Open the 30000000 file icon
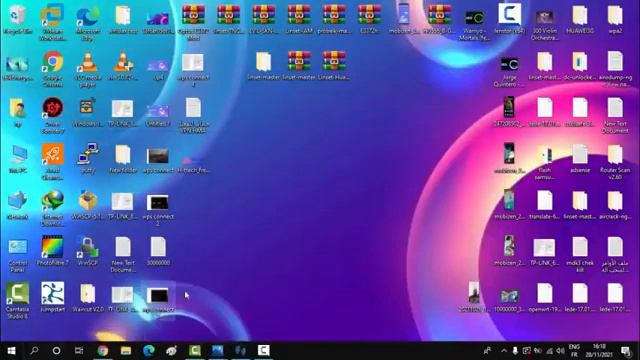This screenshot has width=640, height=360. click(x=158, y=252)
